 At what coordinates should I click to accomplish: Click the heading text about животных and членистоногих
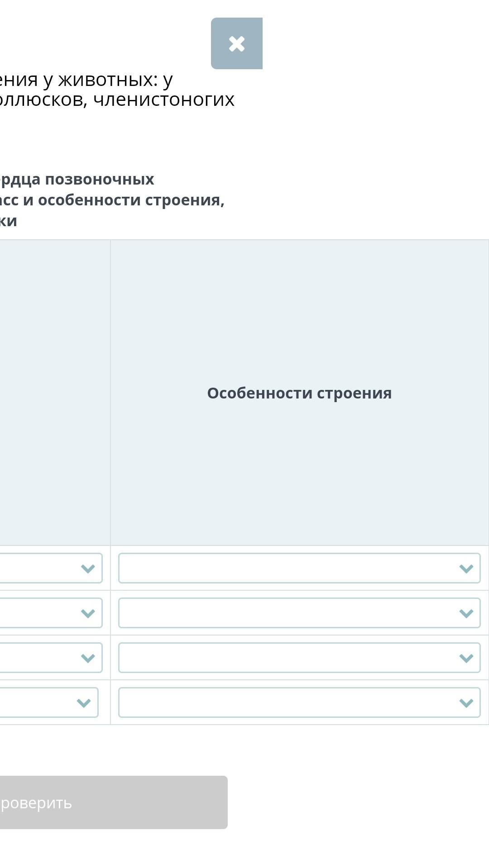click(x=118, y=90)
